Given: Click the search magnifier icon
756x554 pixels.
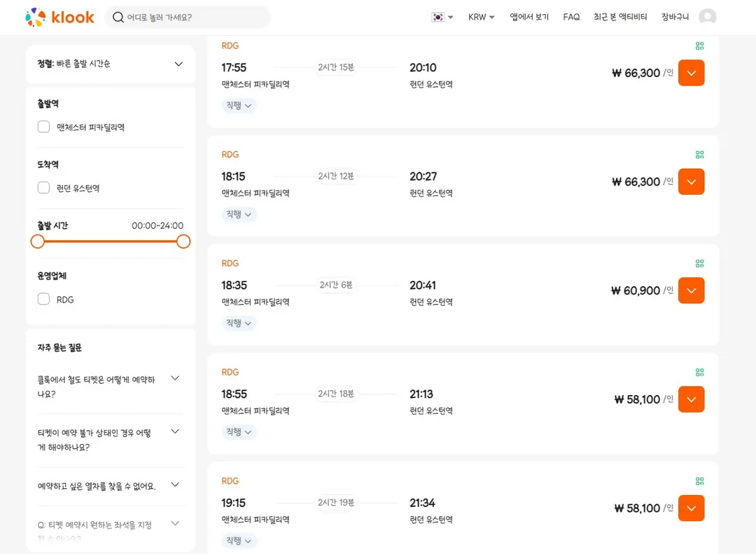Looking at the screenshot, I should pyautogui.click(x=118, y=18).
